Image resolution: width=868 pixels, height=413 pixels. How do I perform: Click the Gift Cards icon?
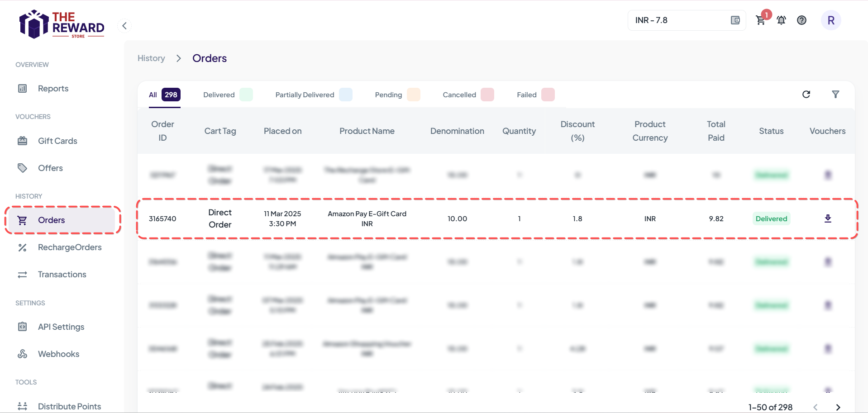22,141
